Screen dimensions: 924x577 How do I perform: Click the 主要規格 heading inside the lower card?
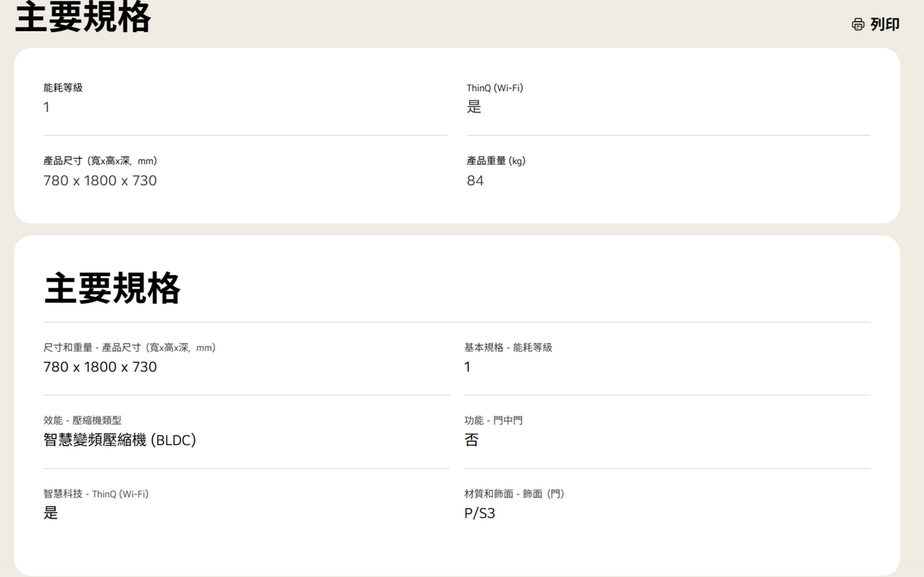point(113,288)
